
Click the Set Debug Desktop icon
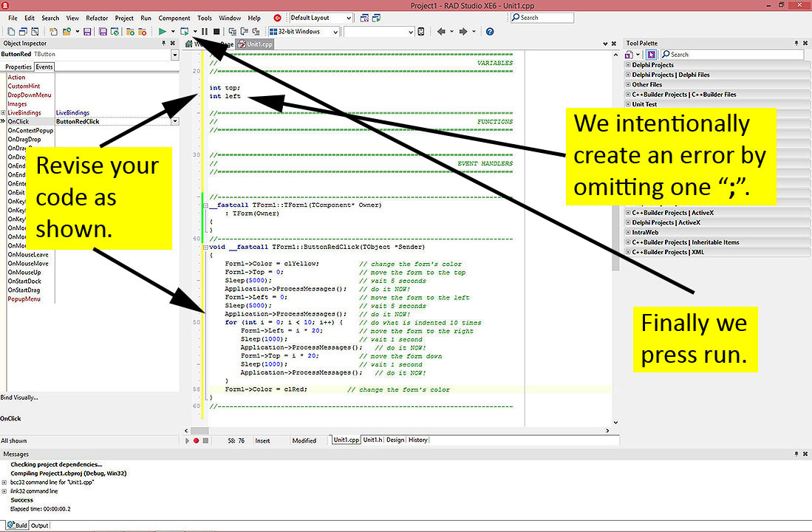377,18
